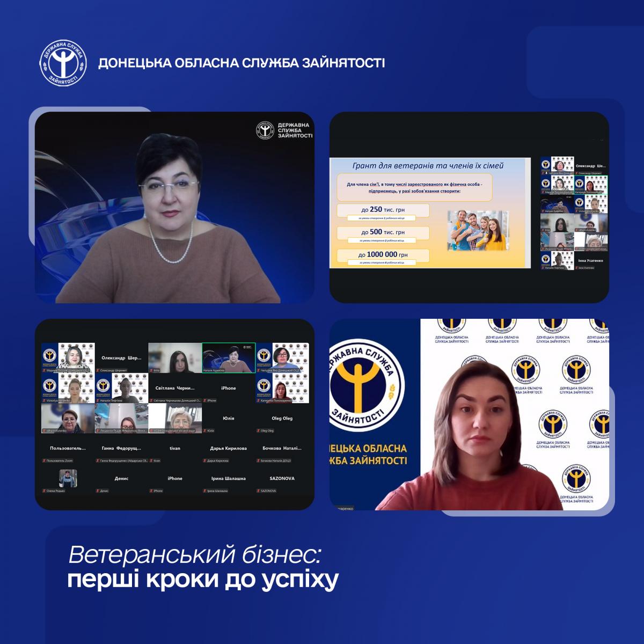Select the Ірина Шалашна participant tile
Viewport: 644px width, 644px height.
coord(229,478)
